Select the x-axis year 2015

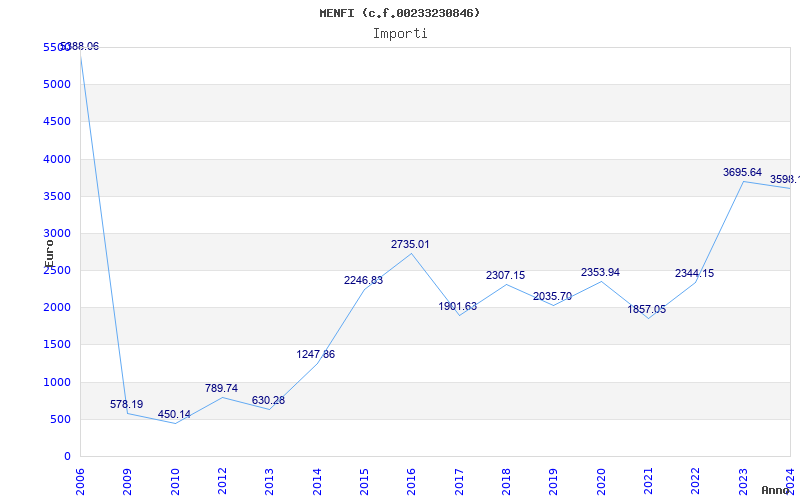pyautogui.click(x=364, y=481)
